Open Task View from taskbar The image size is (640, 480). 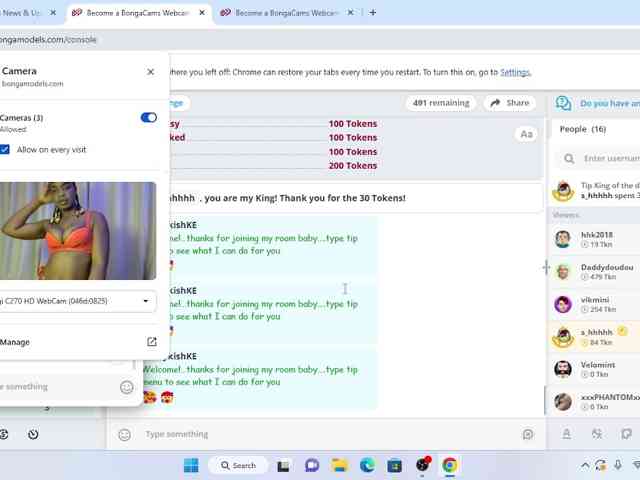[283, 466]
